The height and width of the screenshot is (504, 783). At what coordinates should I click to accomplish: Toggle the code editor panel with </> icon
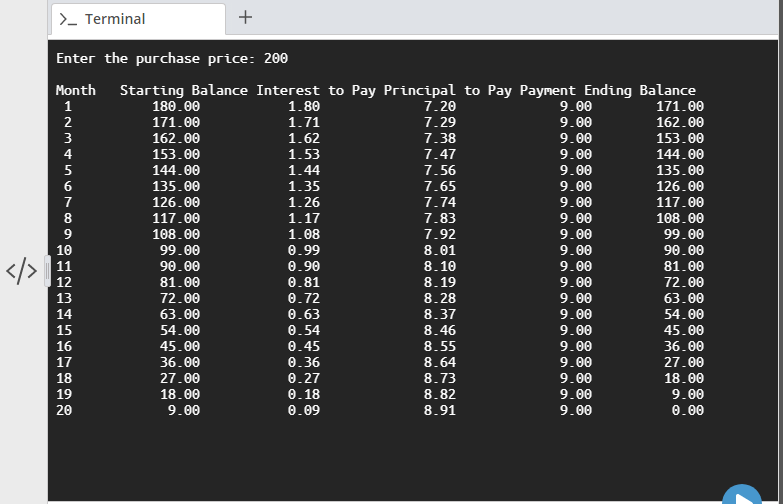click(21, 271)
